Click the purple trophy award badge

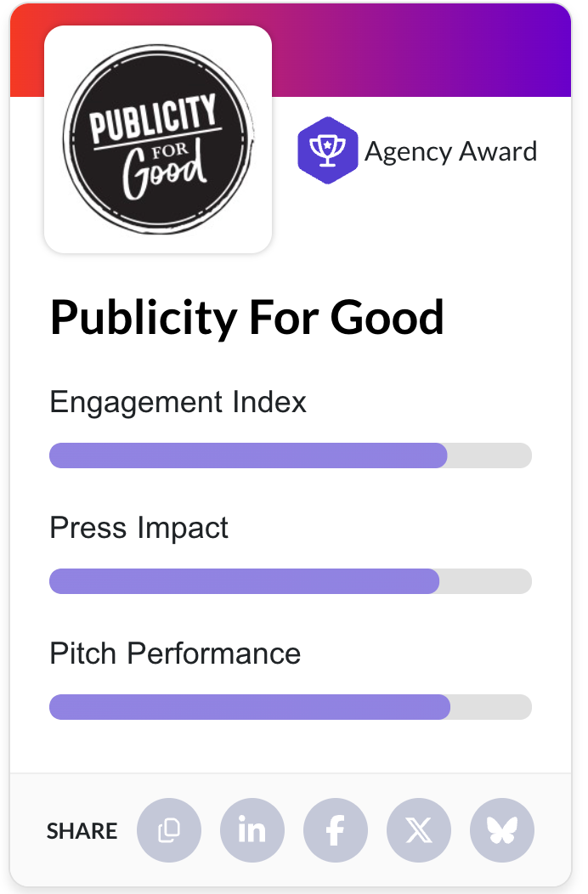pos(327,151)
